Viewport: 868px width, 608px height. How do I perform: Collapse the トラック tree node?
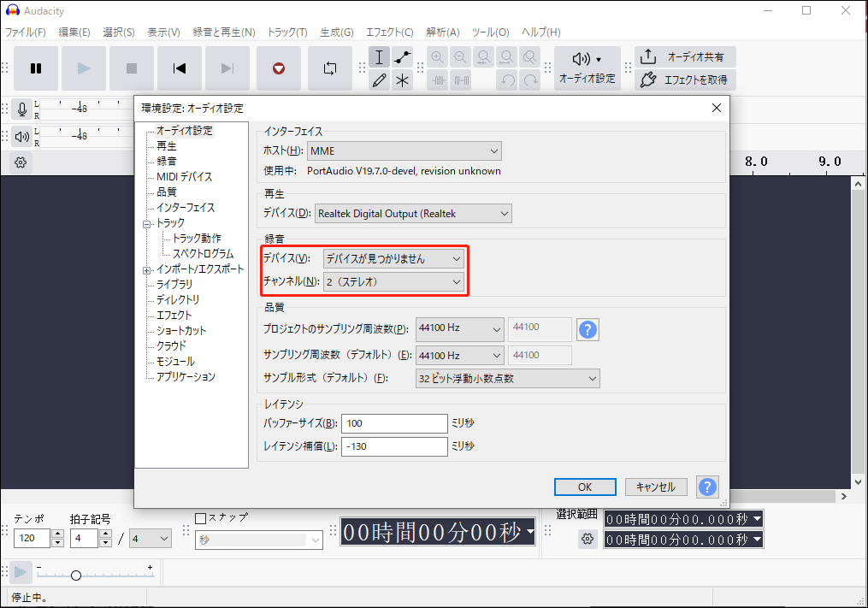pyautogui.click(x=147, y=224)
